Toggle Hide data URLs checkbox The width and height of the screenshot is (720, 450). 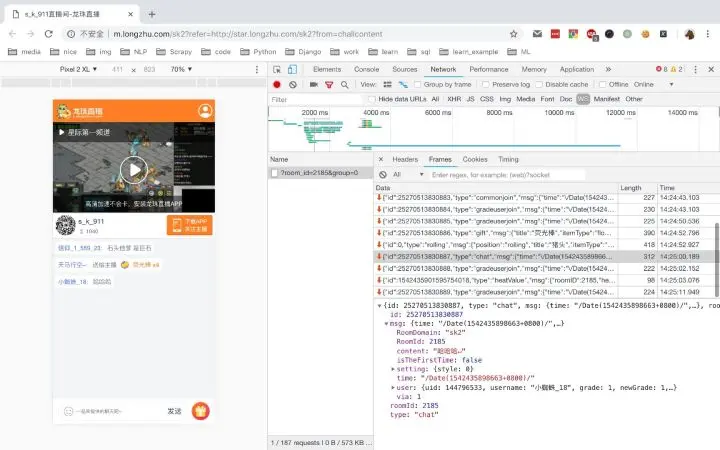(x=372, y=99)
